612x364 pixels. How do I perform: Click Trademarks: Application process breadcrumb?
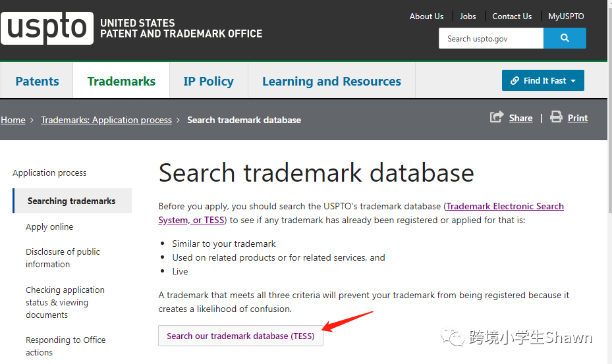pos(106,120)
